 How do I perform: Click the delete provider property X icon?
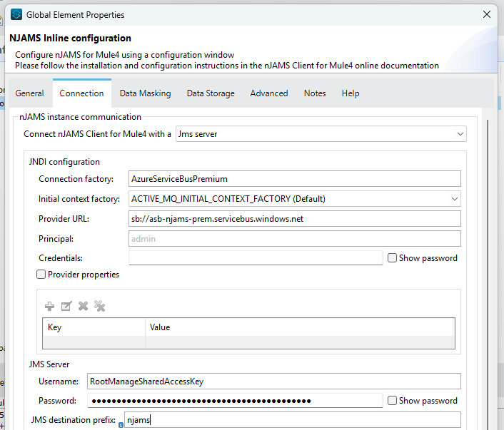point(83,306)
